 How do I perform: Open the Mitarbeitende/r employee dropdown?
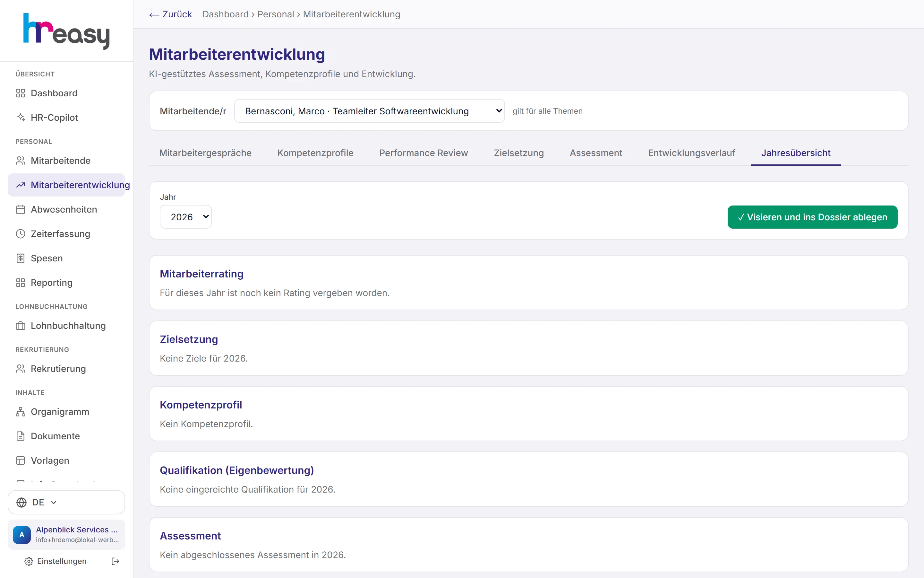point(369,111)
